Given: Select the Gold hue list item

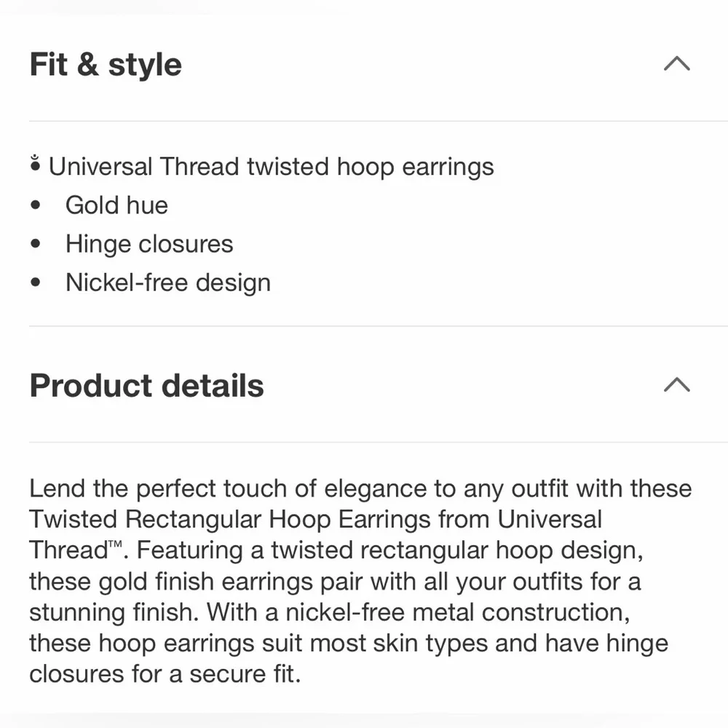Looking at the screenshot, I should coord(116,205).
